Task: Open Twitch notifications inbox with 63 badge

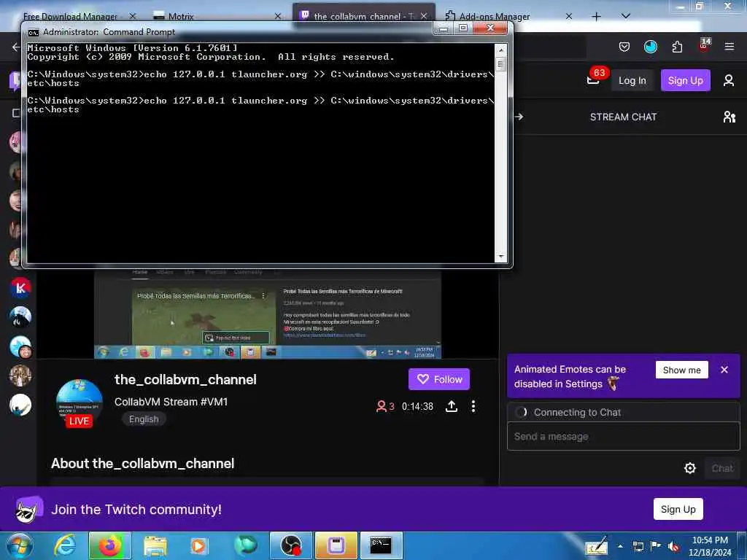Action: [x=594, y=79]
